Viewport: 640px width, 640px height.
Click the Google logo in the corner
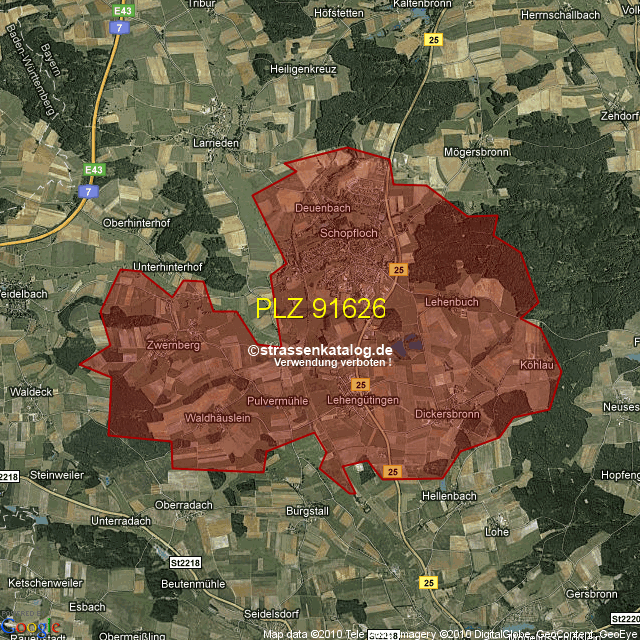tap(30, 626)
